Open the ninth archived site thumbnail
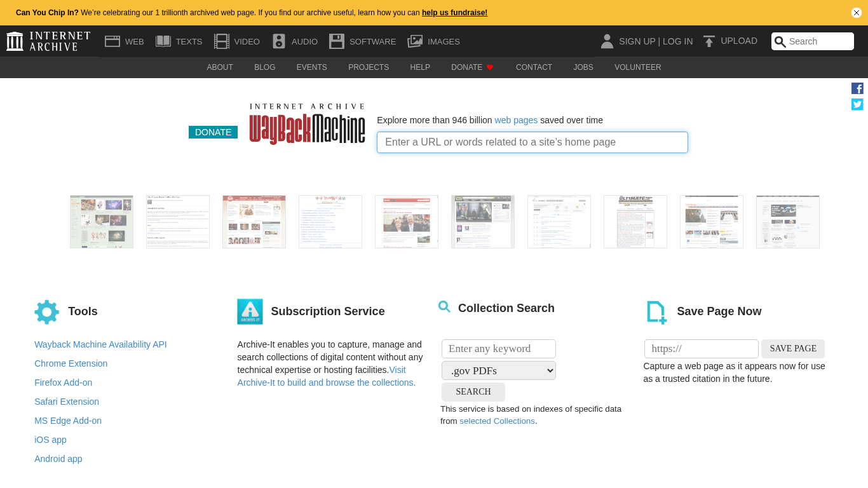Viewport: 868px width, 488px height. coord(712,222)
